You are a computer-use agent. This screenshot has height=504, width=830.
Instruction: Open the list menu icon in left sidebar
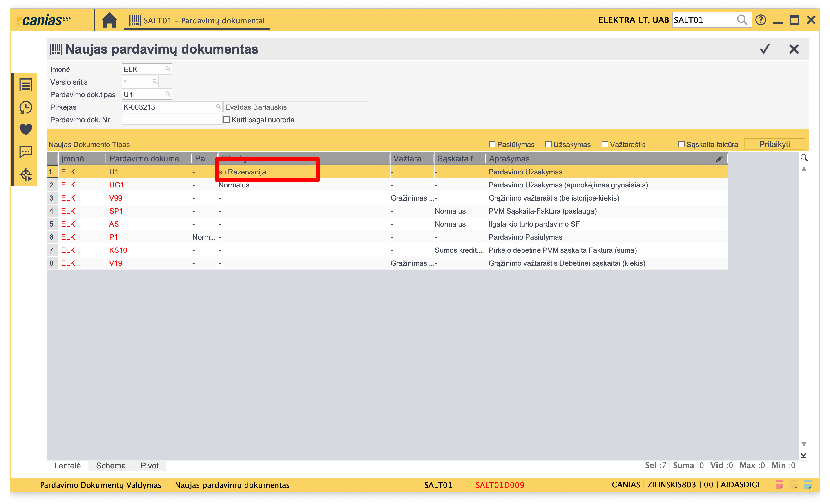pyautogui.click(x=26, y=85)
